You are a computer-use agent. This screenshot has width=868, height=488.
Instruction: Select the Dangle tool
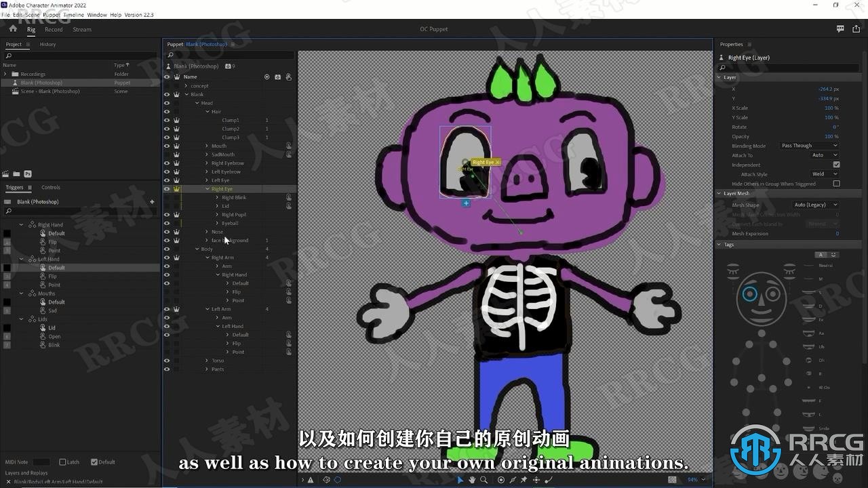click(549, 480)
